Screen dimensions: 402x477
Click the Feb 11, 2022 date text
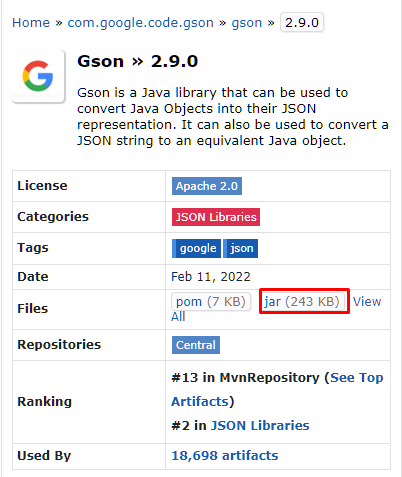pyautogui.click(x=211, y=277)
